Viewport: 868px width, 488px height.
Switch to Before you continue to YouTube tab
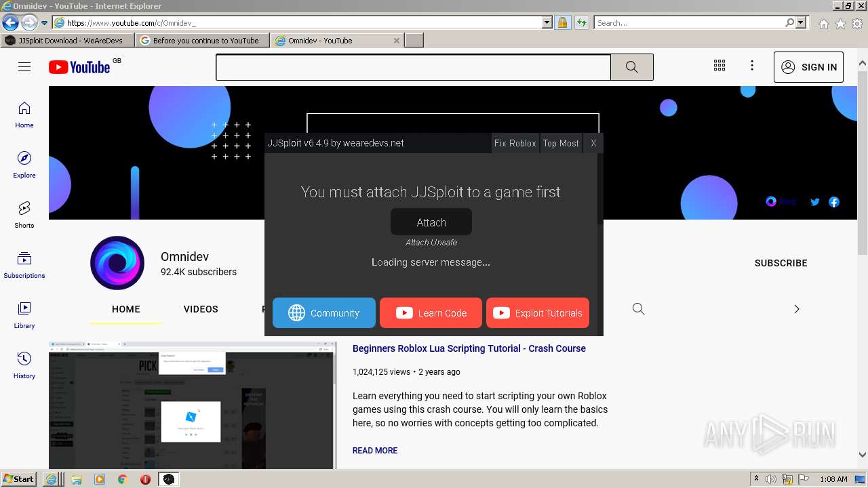tap(203, 40)
